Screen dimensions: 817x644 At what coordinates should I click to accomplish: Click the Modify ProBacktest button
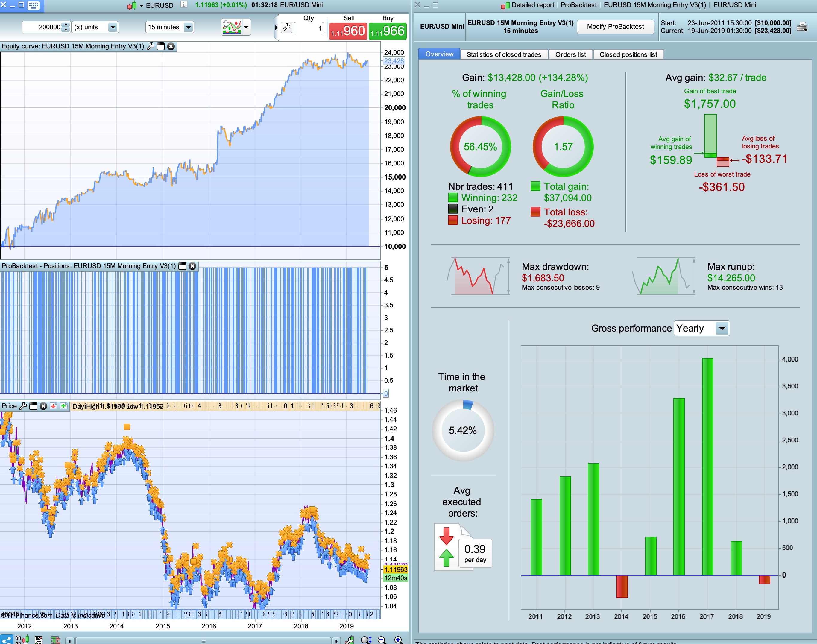click(x=615, y=26)
